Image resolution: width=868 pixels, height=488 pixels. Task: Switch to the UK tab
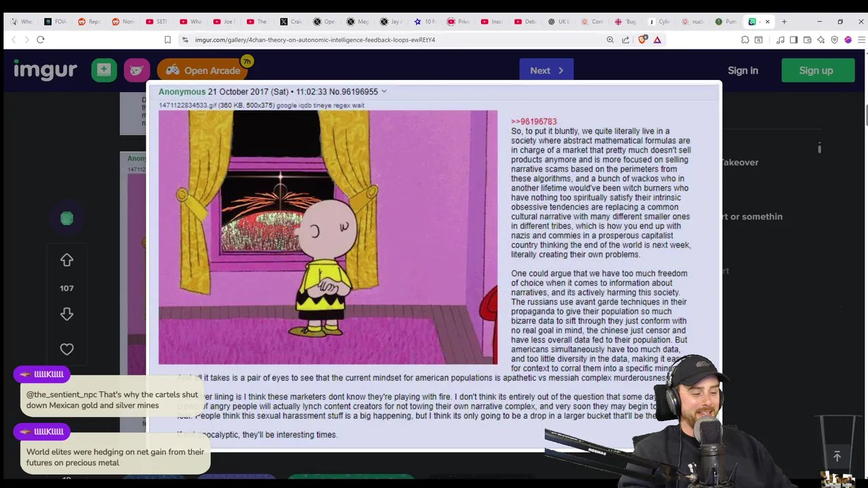click(x=559, y=22)
